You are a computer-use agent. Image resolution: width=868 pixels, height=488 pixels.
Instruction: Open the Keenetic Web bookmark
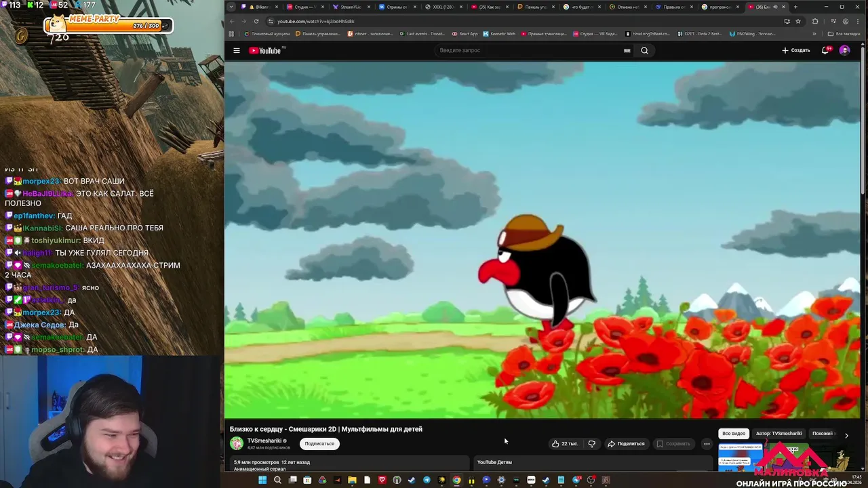point(498,34)
